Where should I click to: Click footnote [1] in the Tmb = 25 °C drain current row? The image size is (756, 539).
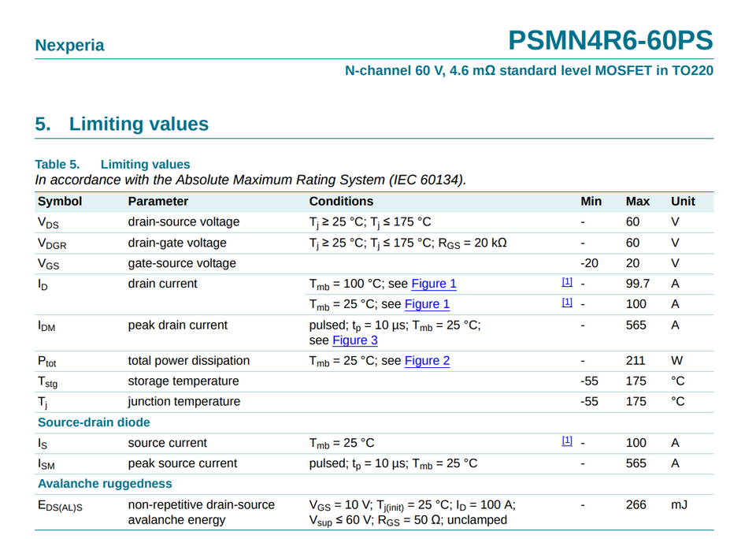[567, 302]
